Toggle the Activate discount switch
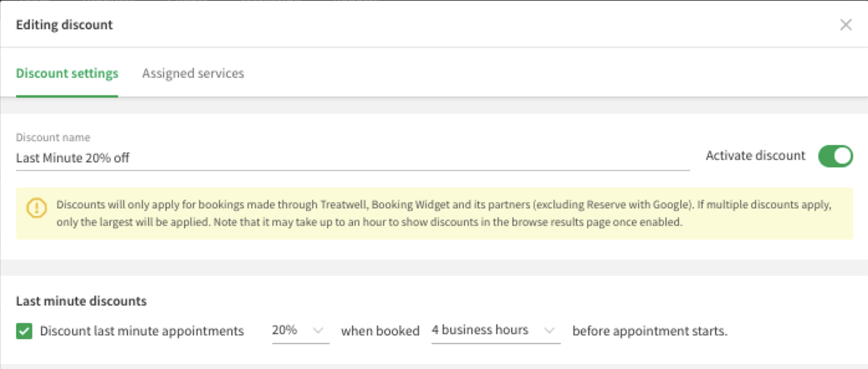 [x=835, y=156]
